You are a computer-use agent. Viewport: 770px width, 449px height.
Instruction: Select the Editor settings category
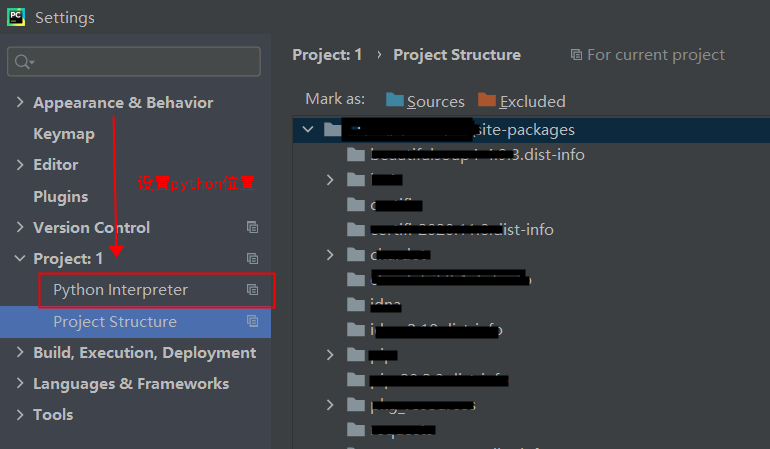tap(55, 165)
